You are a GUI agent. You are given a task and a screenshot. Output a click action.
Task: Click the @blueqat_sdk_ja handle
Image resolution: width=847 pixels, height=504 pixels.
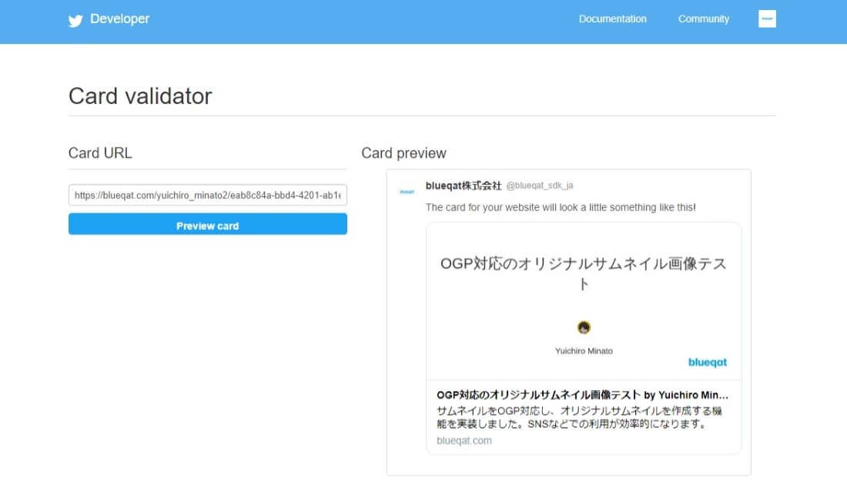click(540, 185)
